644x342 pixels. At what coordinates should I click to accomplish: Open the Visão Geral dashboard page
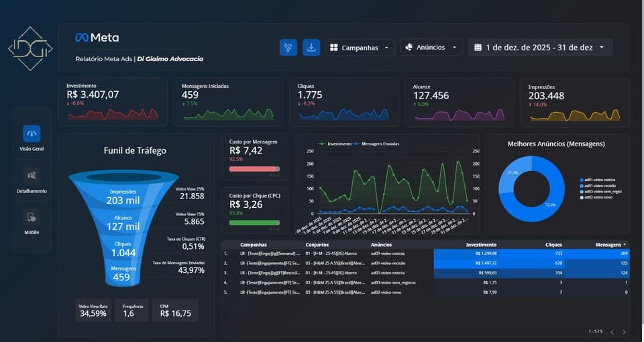pyautogui.click(x=32, y=134)
